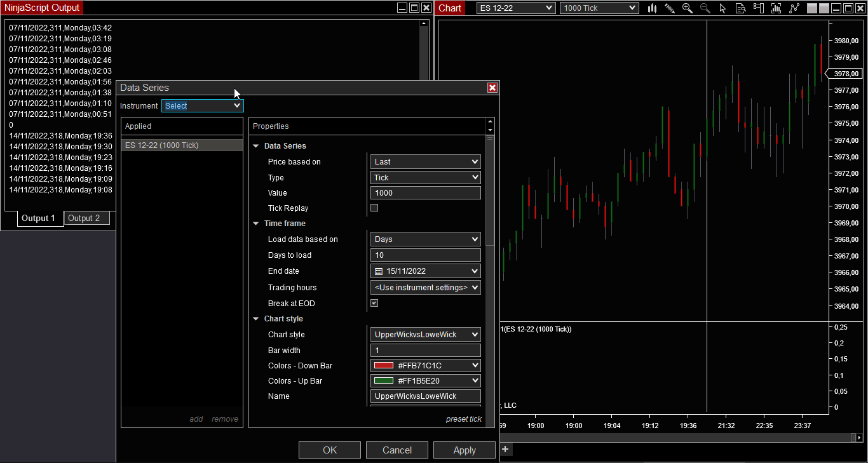Viewport: 868px width, 463px height.
Task: Click the Zoom In magnifier icon
Action: pyautogui.click(x=688, y=8)
